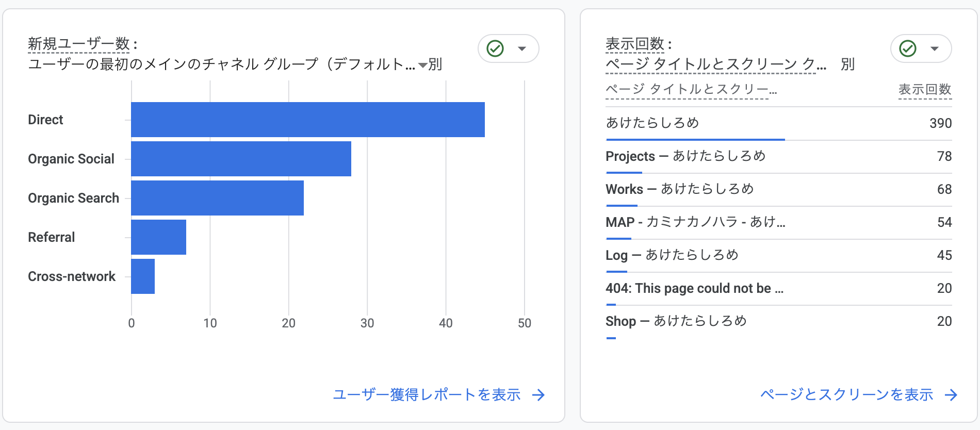Open ページとスクリーンを表示 link
Screen dimensions: 980x430
[x=847, y=395]
